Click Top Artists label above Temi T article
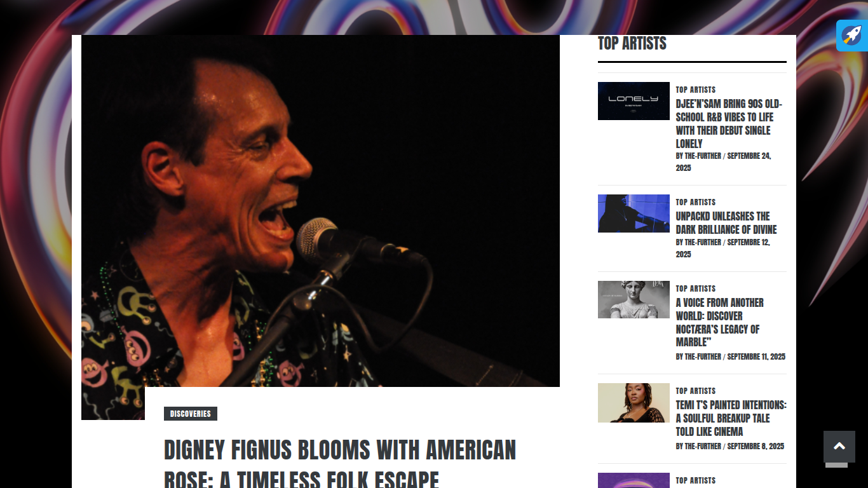Viewport: 868px width, 488px height. tap(696, 391)
